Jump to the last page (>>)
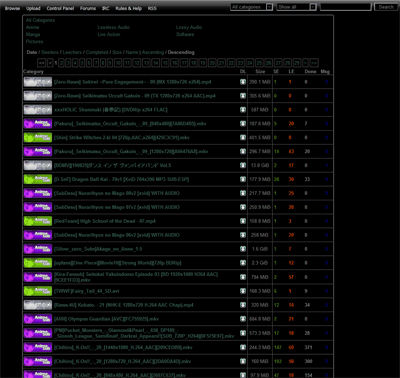Screen dimensions: 400x378 [314, 63]
